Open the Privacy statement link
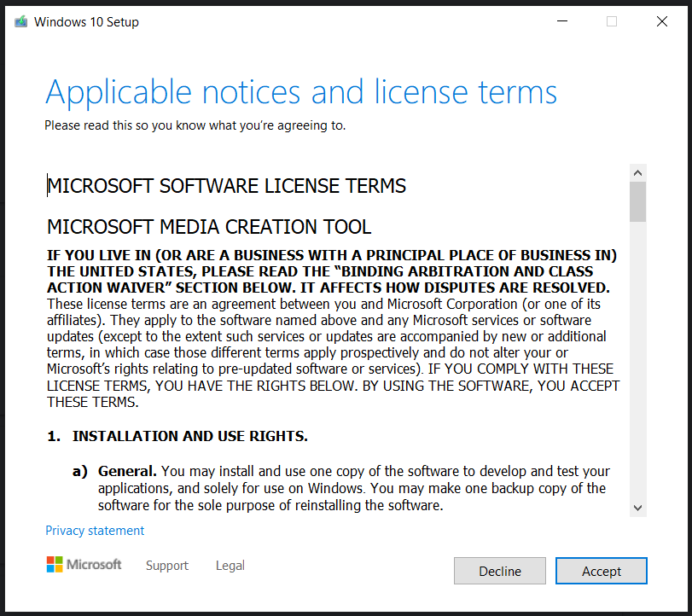Screen dimensions: 692x616 95,531
